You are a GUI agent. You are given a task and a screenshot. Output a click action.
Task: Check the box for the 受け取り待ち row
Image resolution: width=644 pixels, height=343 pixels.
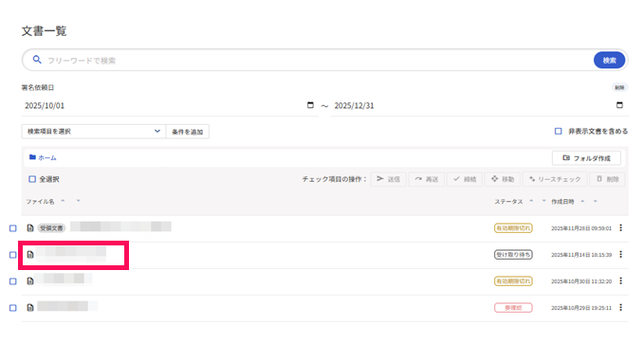(x=13, y=255)
